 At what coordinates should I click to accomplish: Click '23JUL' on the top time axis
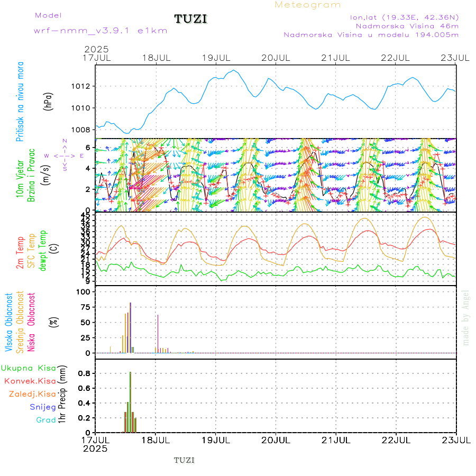455,58
